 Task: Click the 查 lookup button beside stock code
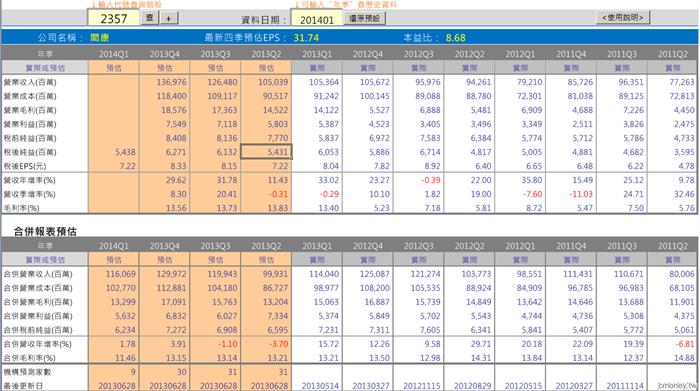(150, 18)
